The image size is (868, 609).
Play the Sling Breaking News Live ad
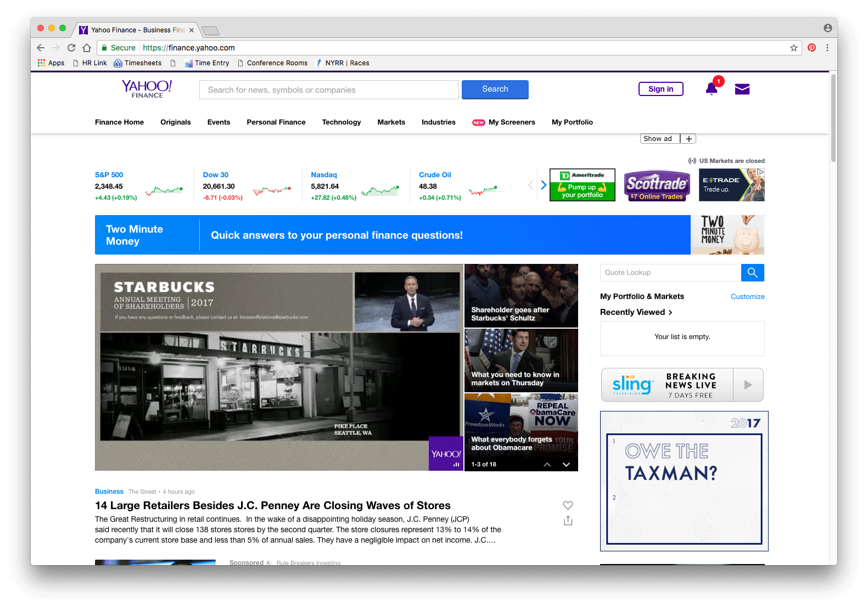click(748, 385)
